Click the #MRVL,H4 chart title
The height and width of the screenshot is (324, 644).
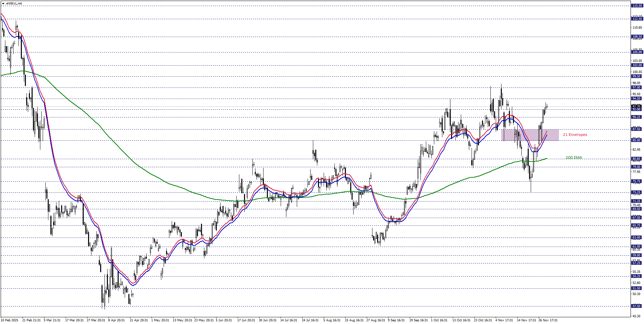point(14,3)
